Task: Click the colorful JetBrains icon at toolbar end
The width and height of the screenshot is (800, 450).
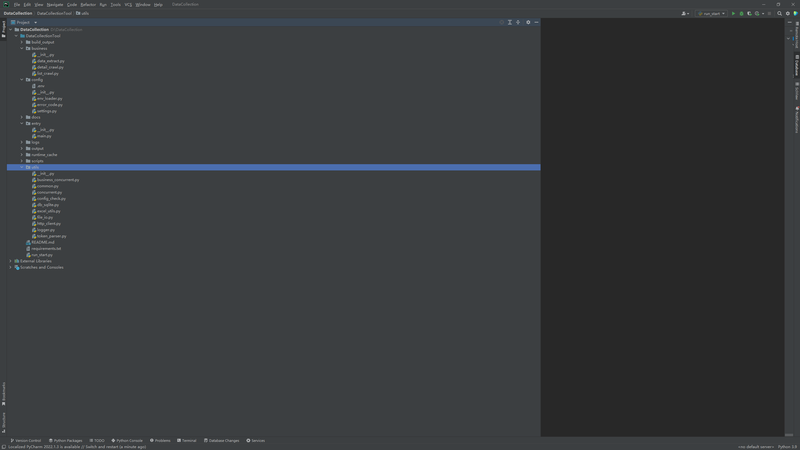Action: coord(795,14)
